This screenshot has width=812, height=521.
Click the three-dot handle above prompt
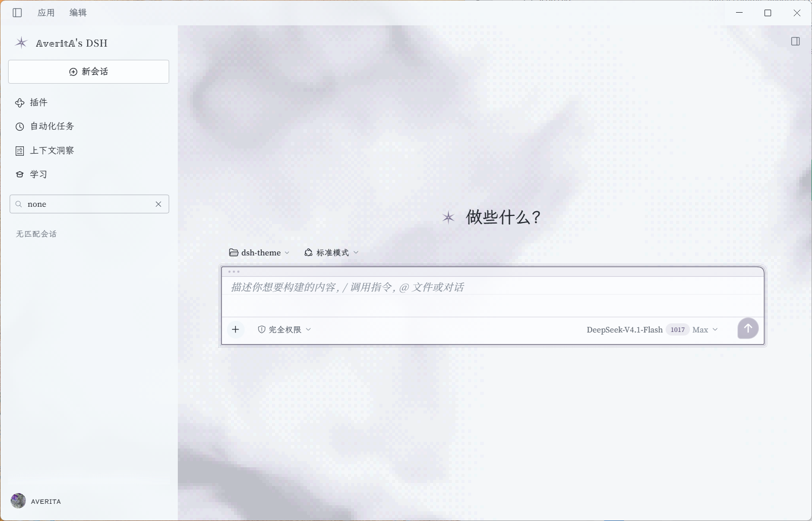pos(234,272)
